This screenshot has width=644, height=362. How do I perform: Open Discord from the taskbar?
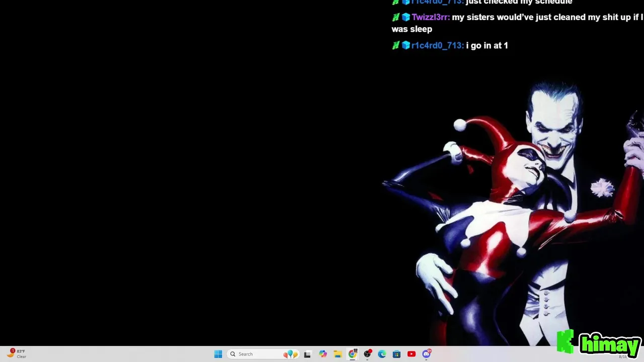tap(427, 354)
